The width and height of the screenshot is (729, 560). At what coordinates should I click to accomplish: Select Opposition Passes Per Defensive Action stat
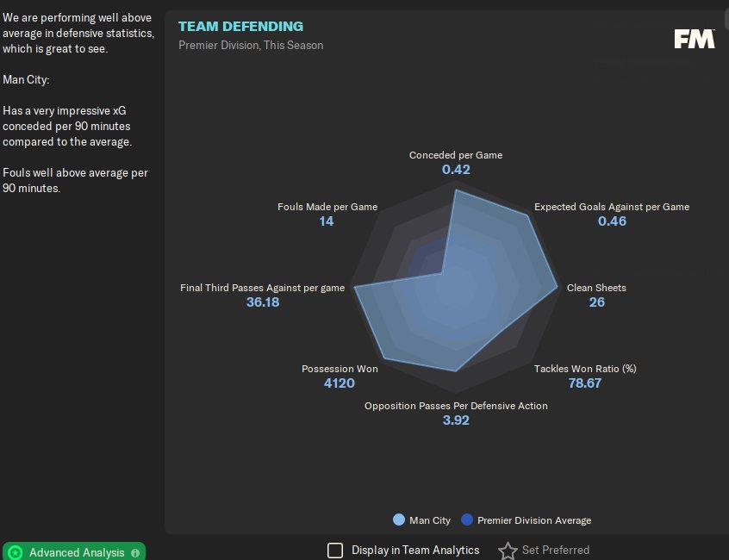click(x=456, y=406)
